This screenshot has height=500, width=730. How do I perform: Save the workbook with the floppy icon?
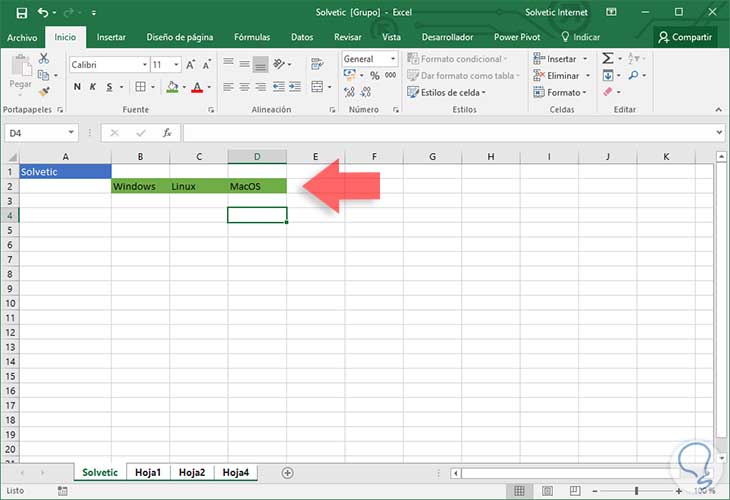coord(21,13)
